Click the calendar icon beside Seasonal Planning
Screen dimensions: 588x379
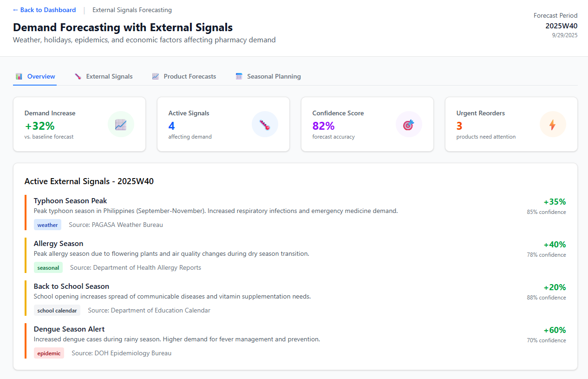click(239, 76)
